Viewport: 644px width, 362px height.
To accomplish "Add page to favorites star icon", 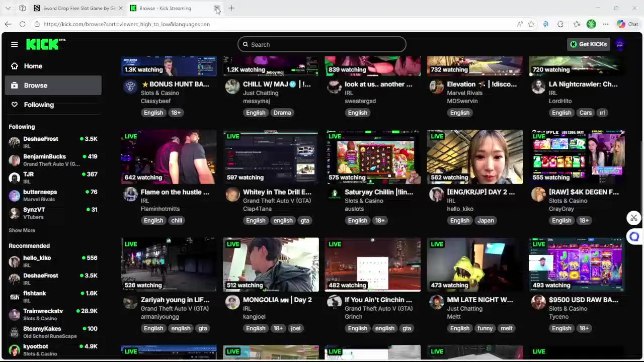I will pyautogui.click(x=531, y=24).
